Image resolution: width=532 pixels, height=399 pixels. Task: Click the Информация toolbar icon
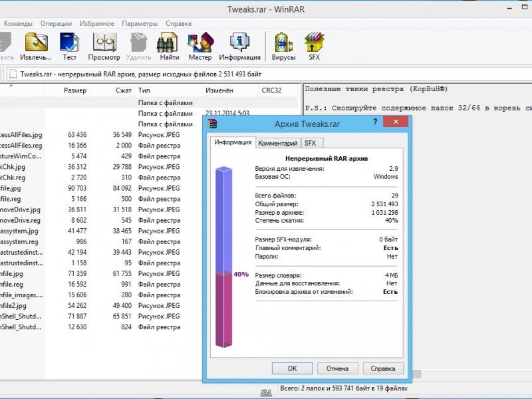pyautogui.click(x=239, y=47)
